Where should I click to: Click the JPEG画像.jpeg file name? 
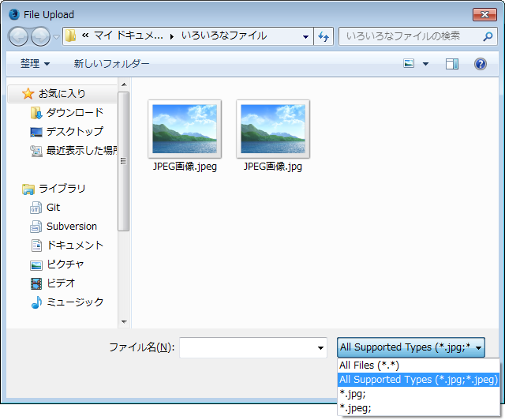coord(185,167)
